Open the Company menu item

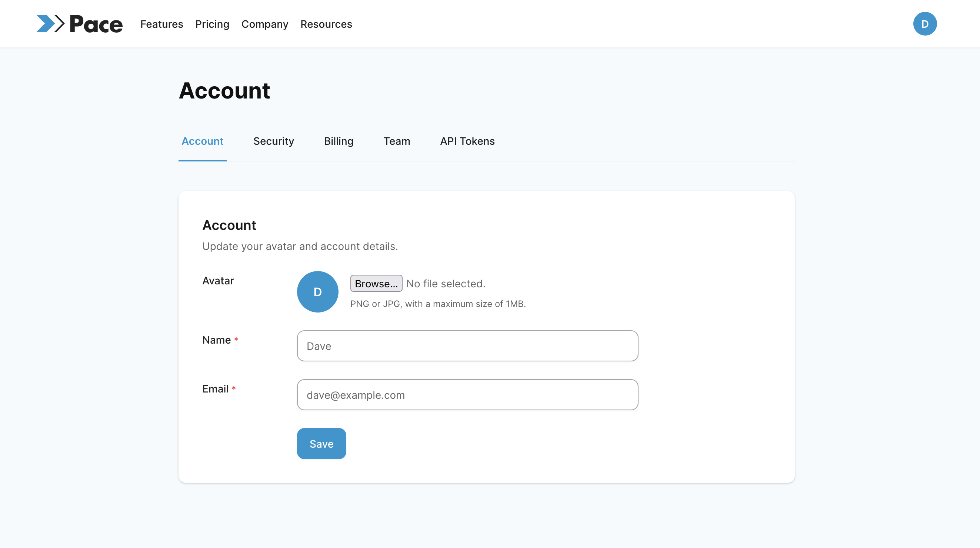coord(265,24)
